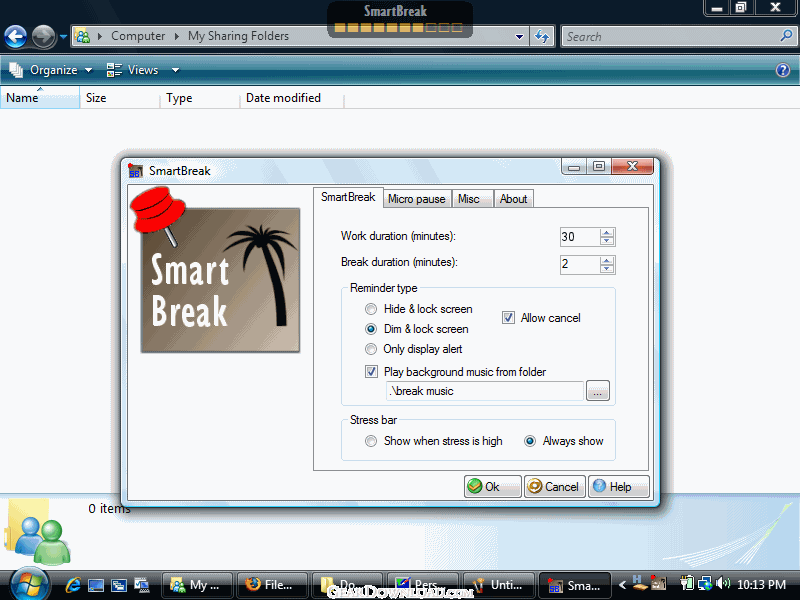Sort by the Type column header
The height and width of the screenshot is (600, 800).
200,97
